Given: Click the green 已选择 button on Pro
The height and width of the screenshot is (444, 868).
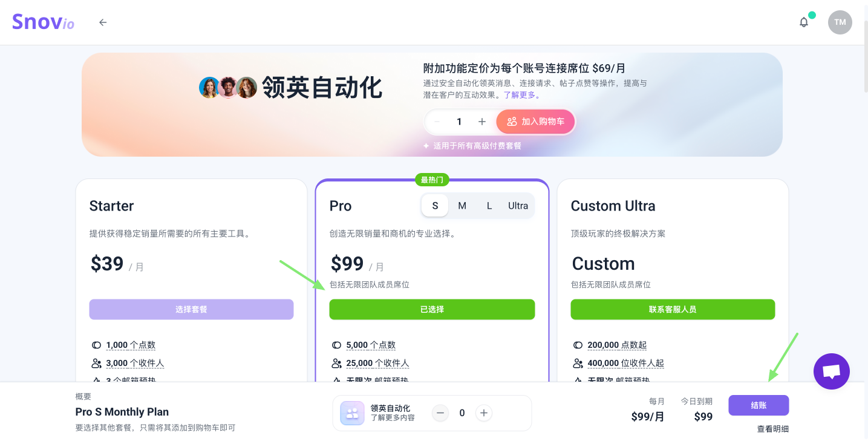Looking at the screenshot, I should click(x=432, y=309).
